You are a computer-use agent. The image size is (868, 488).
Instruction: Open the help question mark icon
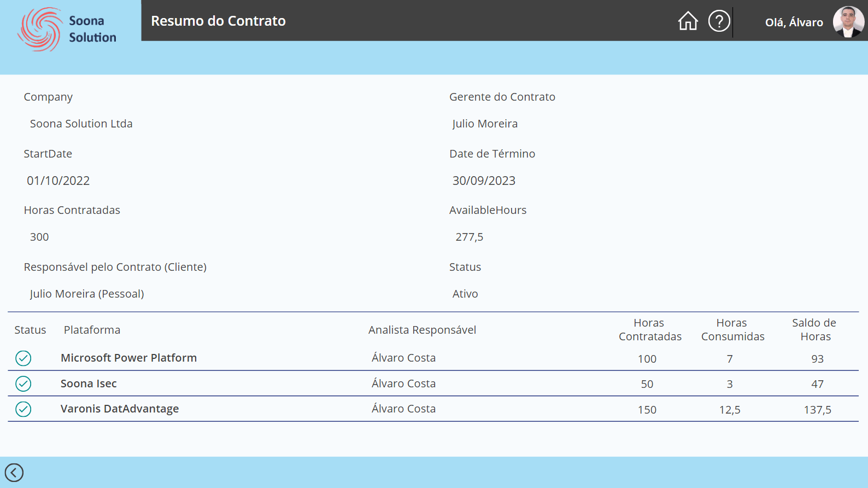click(719, 21)
